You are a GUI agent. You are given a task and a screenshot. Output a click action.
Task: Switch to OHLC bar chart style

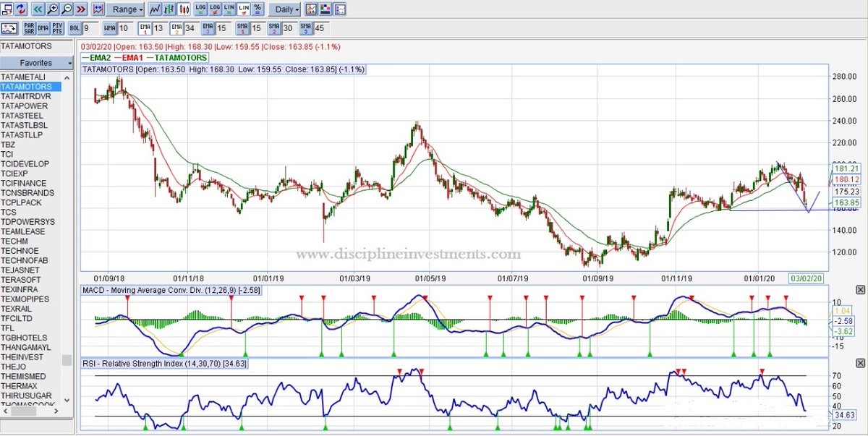pos(169,9)
